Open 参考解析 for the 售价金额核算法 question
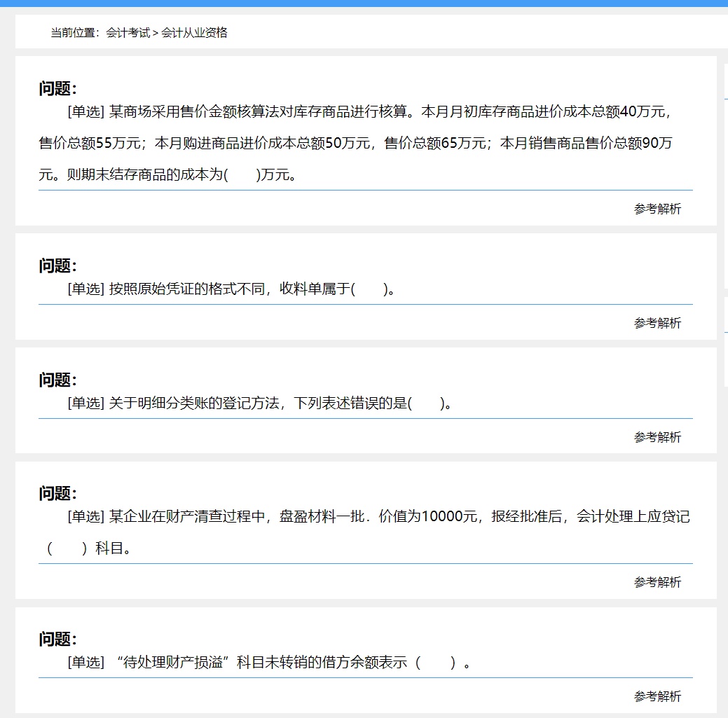Image resolution: width=728 pixels, height=718 pixels. [657, 208]
